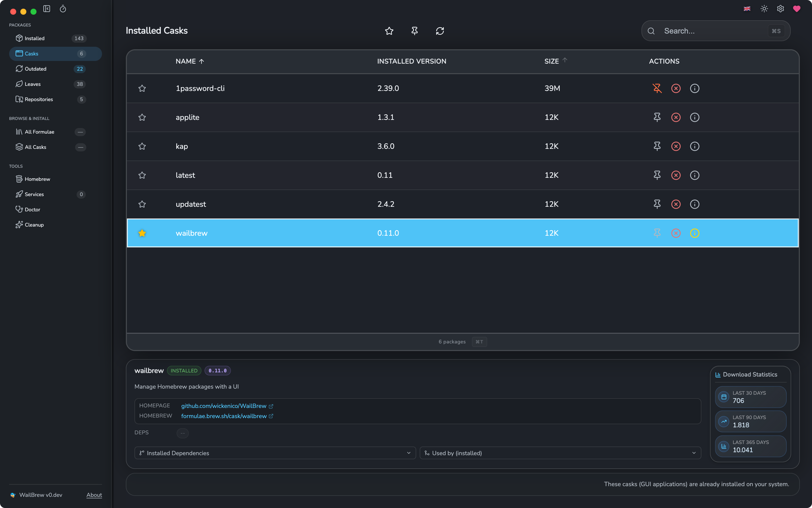Viewport: 812px width, 508px height.
Task: Open settings gear icon
Action: coord(781,9)
